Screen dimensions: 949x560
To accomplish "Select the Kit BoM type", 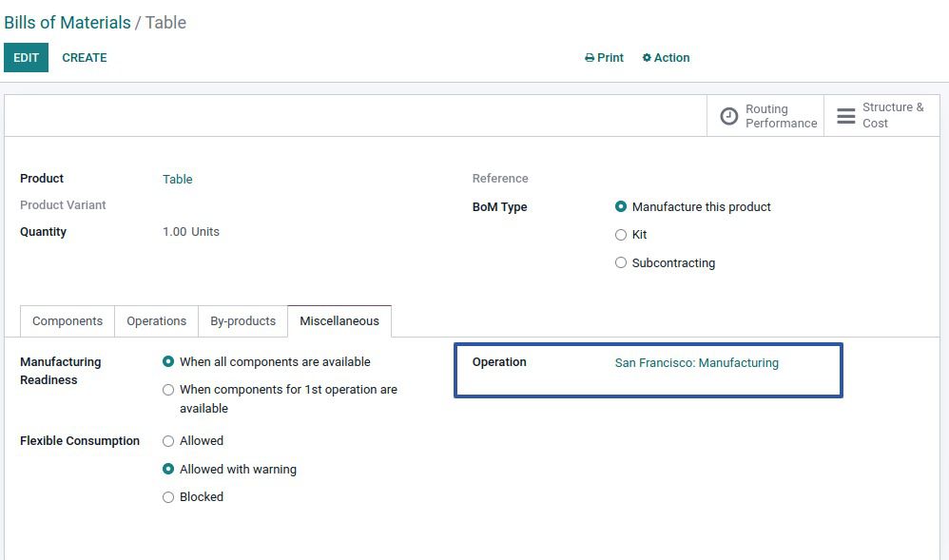I will click(x=621, y=235).
